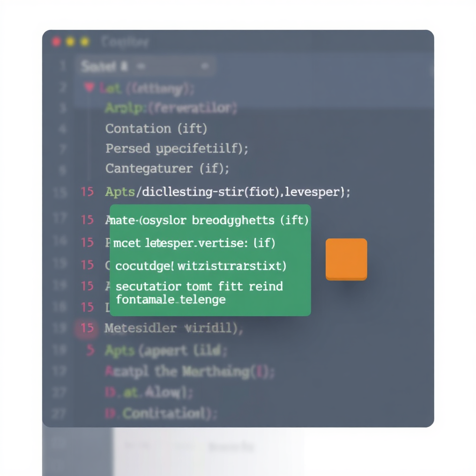Collapse the red fold triangle on line 2
The width and height of the screenshot is (476, 476).
click(x=89, y=87)
